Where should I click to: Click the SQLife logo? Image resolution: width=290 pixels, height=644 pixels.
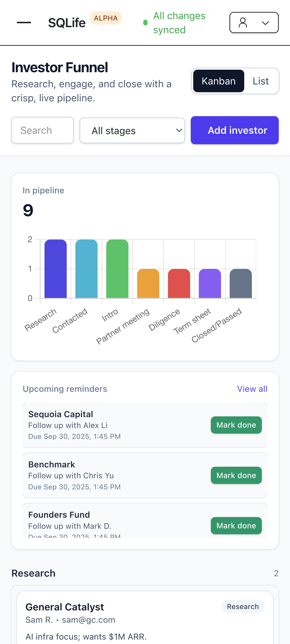[x=67, y=23]
